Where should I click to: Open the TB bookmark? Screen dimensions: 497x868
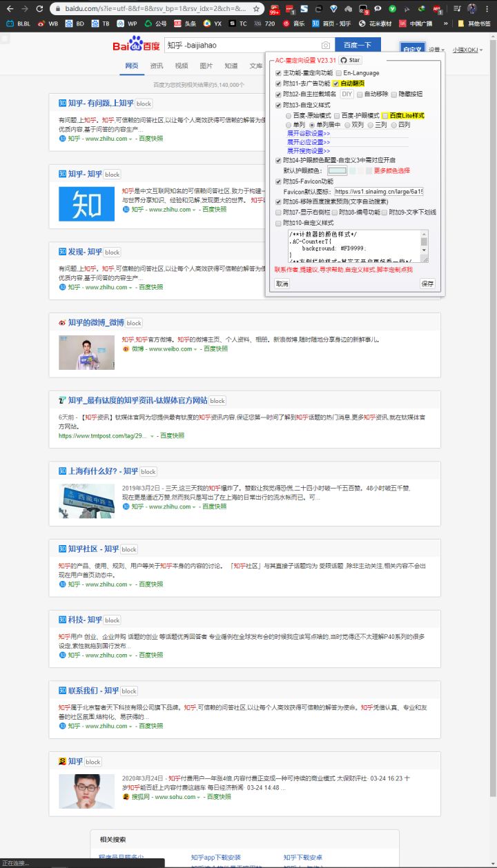coord(100,23)
